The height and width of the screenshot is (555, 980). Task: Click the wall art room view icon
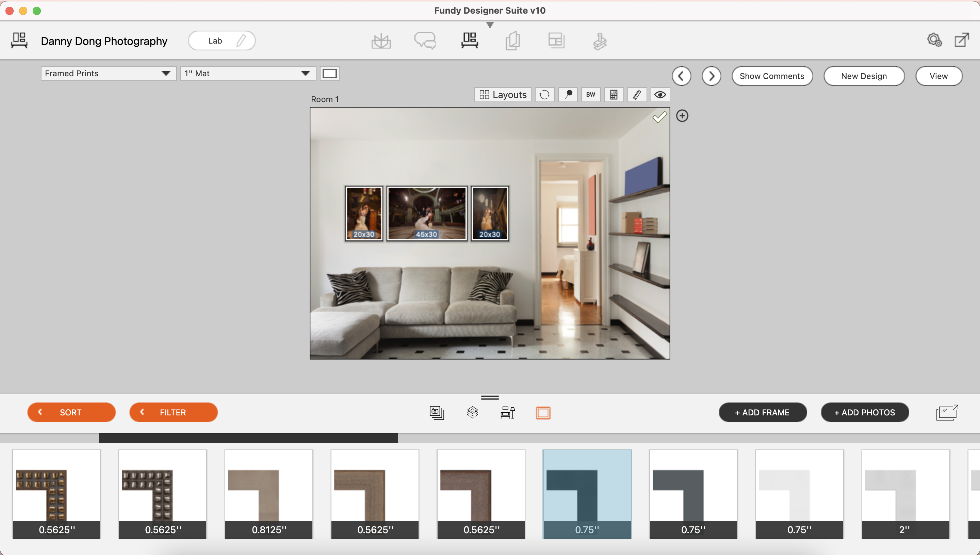469,41
